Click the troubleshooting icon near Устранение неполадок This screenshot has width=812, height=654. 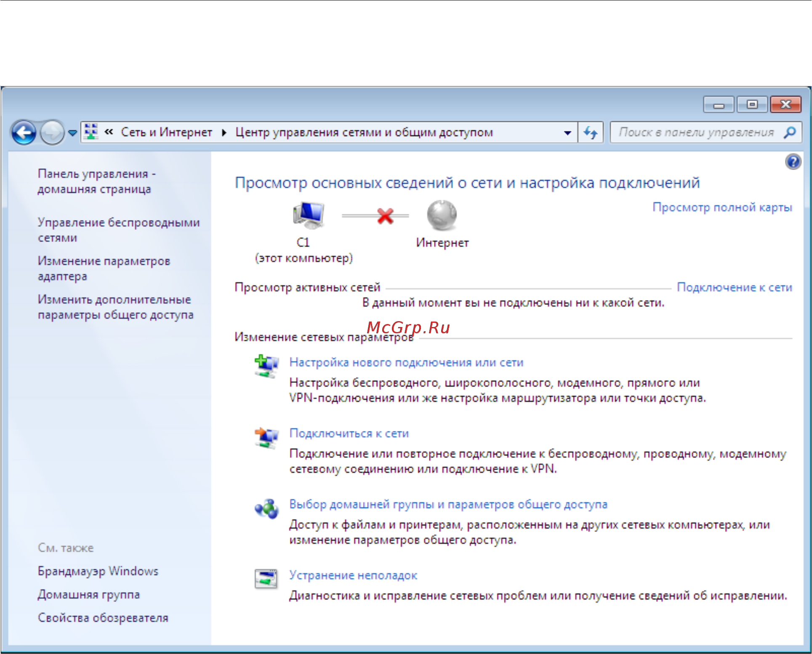[266, 579]
